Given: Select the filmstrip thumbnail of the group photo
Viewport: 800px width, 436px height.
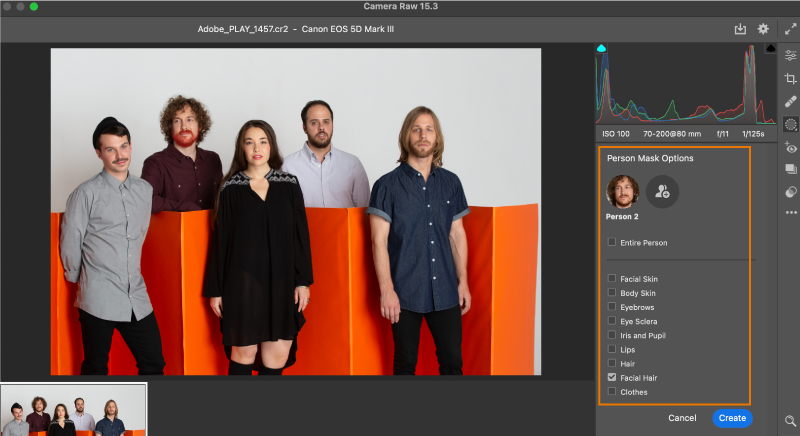Looking at the screenshot, I should point(73,409).
